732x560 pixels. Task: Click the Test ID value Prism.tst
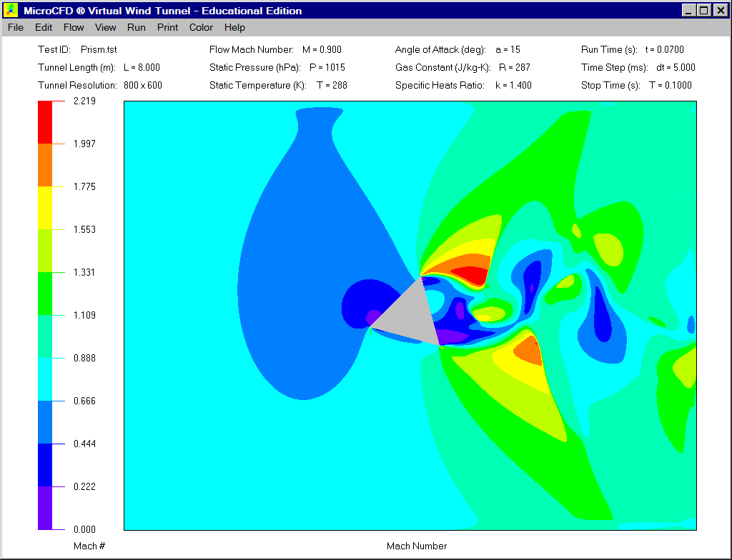pyautogui.click(x=99, y=49)
